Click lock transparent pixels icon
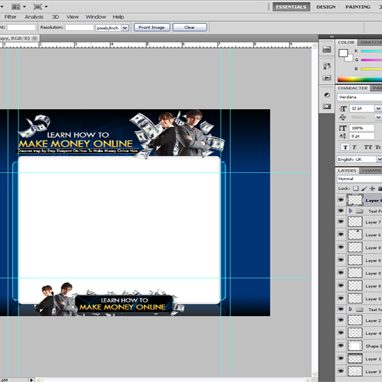This screenshot has height=382, width=382. click(x=356, y=189)
